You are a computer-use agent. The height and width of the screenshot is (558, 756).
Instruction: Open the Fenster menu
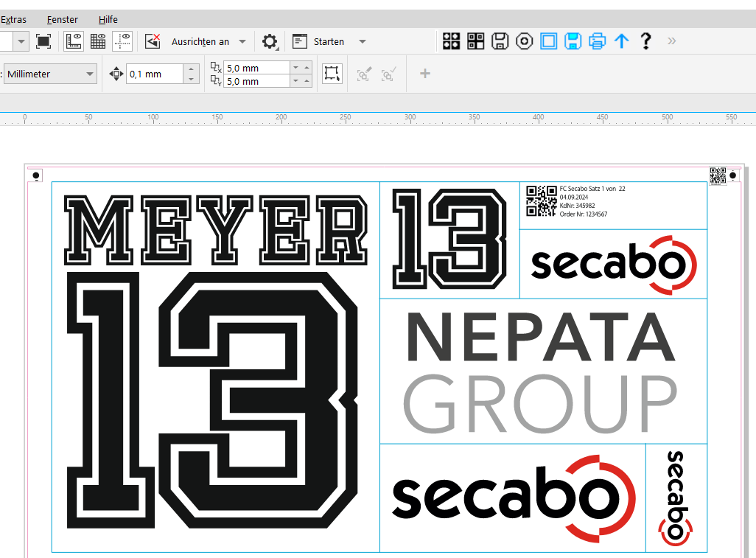[62, 19]
